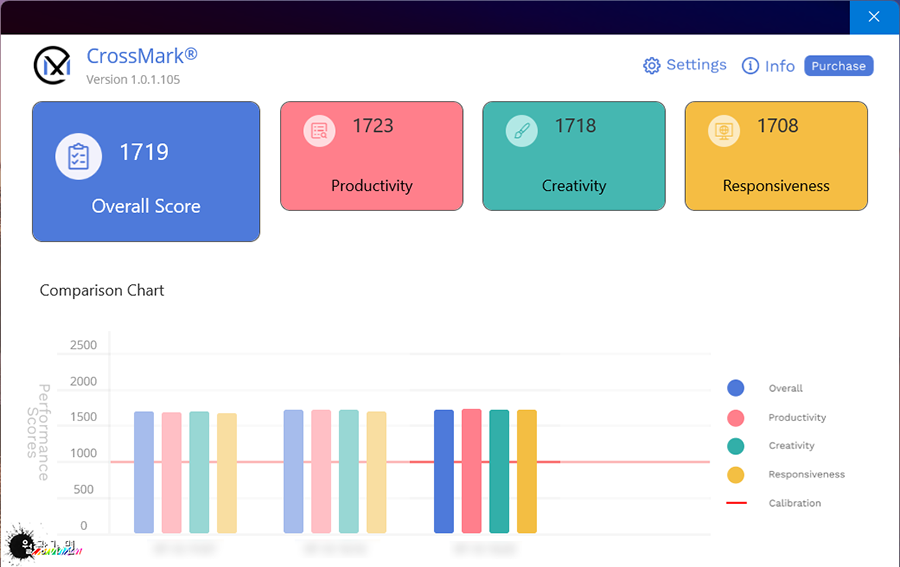Select the Productivity score card
The image size is (900, 567).
[371, 156]
